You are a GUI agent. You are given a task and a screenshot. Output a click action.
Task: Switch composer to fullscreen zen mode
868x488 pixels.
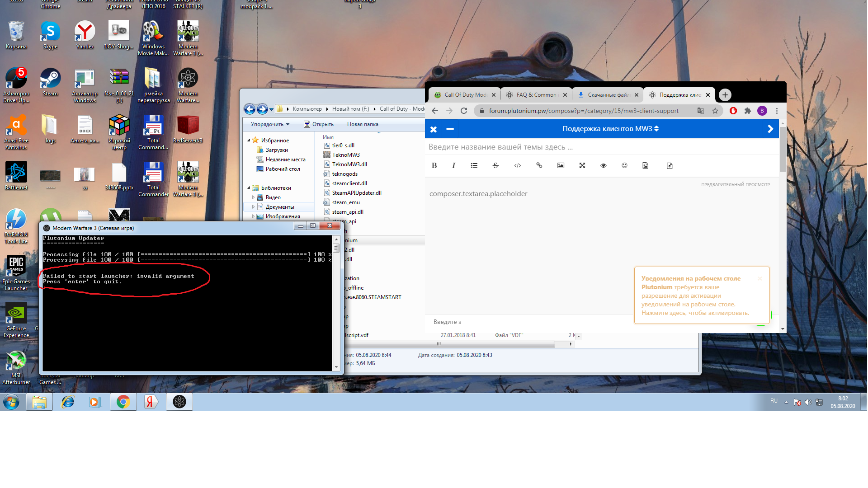[x=582, y=165]
